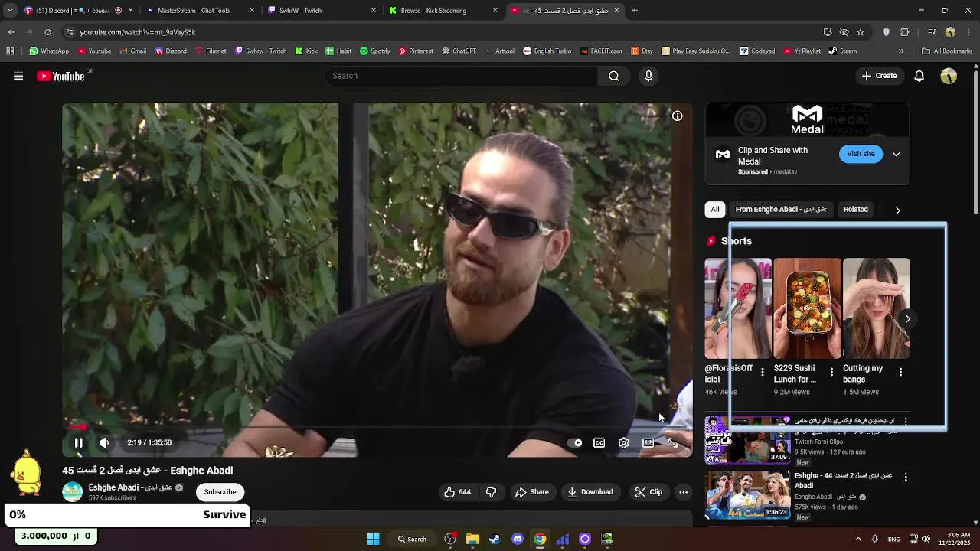Image resolution: width=980 pixels, height=551 pixels.
Task: Dislike the video
Action: [492, 492]
